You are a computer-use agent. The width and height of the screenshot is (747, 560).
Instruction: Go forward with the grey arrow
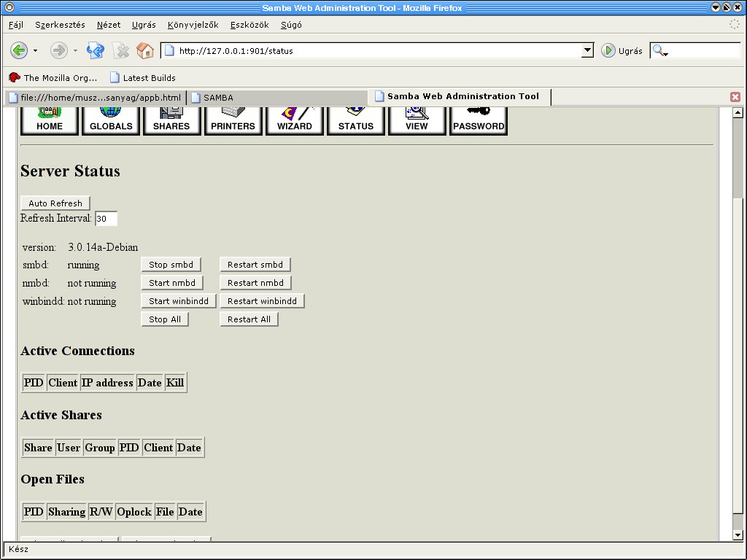pyautogui.click(x=59, y=50)
